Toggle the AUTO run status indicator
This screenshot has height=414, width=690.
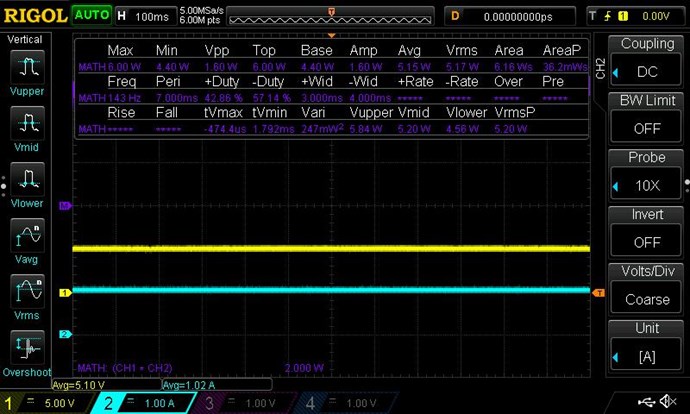[x=92, y=15]
